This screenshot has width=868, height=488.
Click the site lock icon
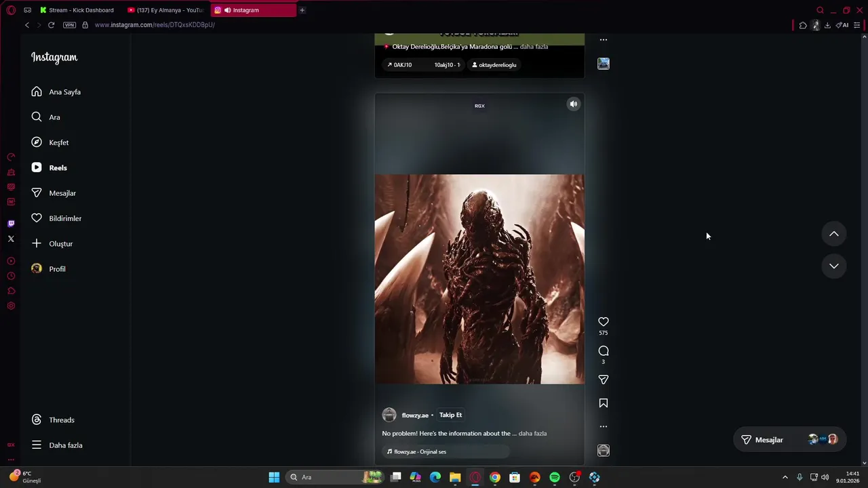pyautogui.click(x=85, y=25)
